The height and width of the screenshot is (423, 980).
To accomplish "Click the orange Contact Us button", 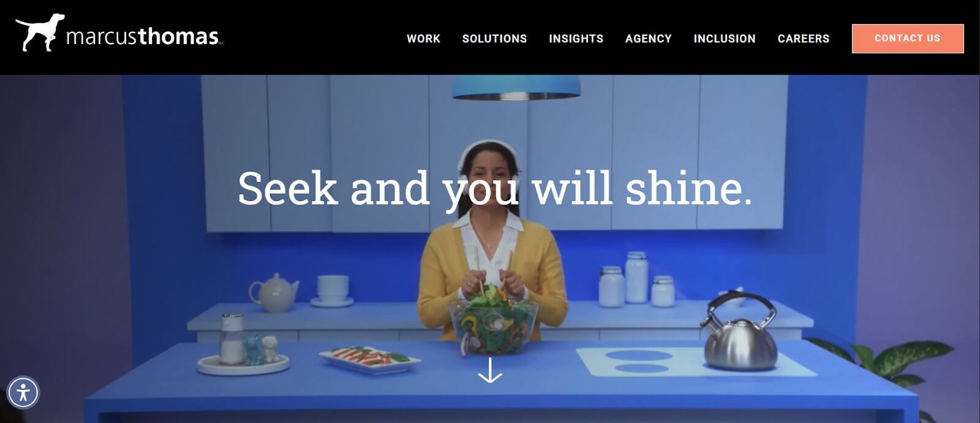I will (x=908, y=39).
